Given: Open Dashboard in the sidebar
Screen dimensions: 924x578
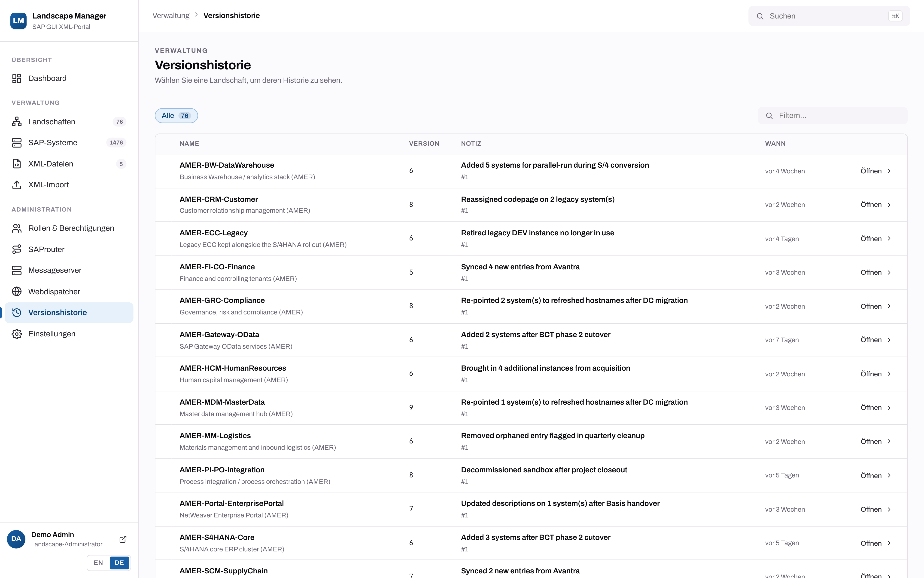Looking at the screenshot, I should click(69, 78).
